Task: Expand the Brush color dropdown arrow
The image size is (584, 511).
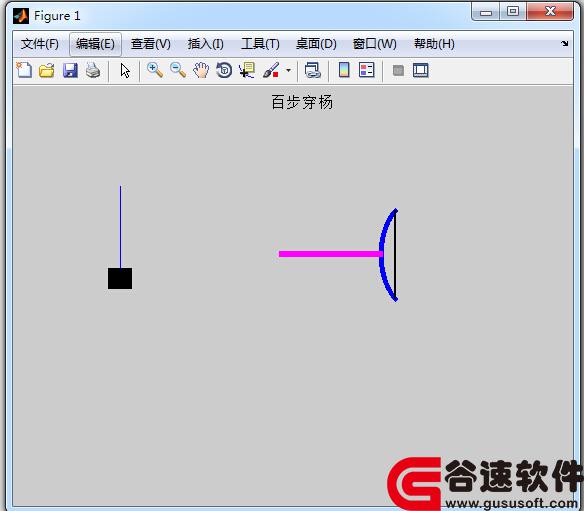Action: [288, 70]
